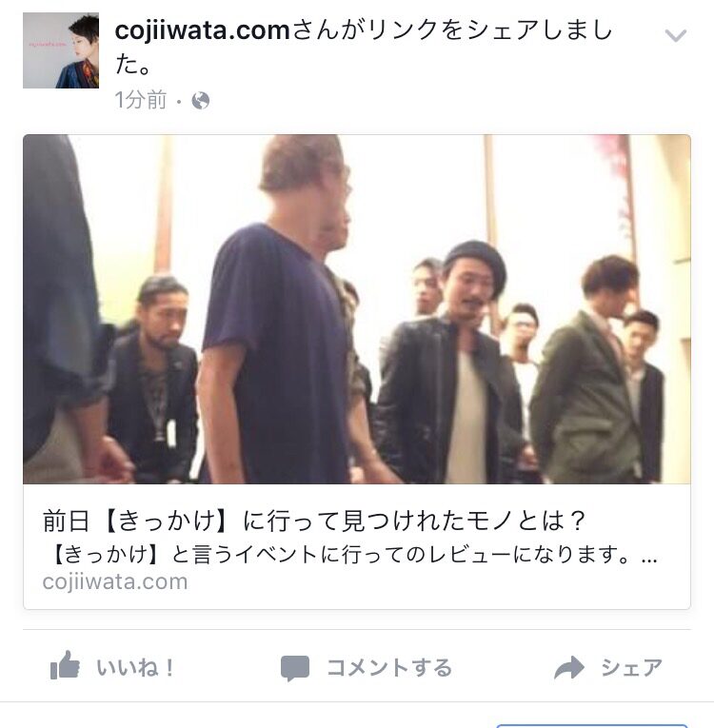Image resolution: width=714 pixels, height=728 pixels.
Task: Click the globe public privacy icon
Action: click(200, 100)
